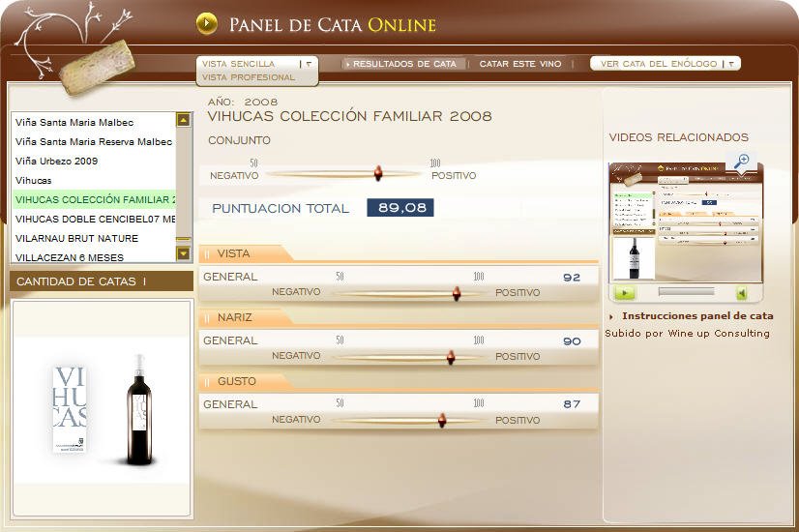Click the Subido por Wine up Consulting text

tap(687, 334)
